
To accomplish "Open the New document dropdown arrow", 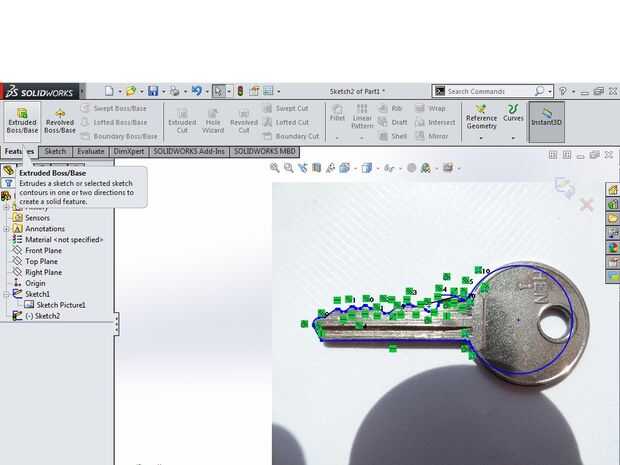I will tap(120, 92).
